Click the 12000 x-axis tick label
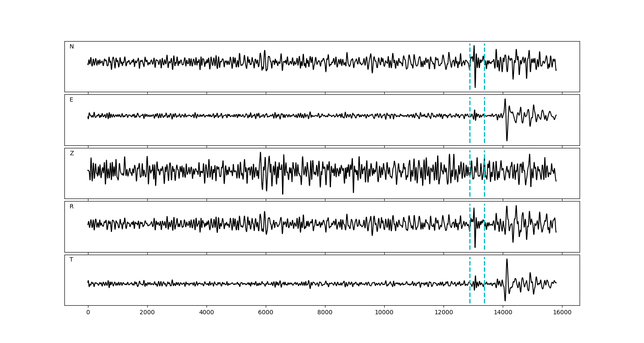This screenshot has width=644, height=343. pyautogui.click(x=444, y=313)
